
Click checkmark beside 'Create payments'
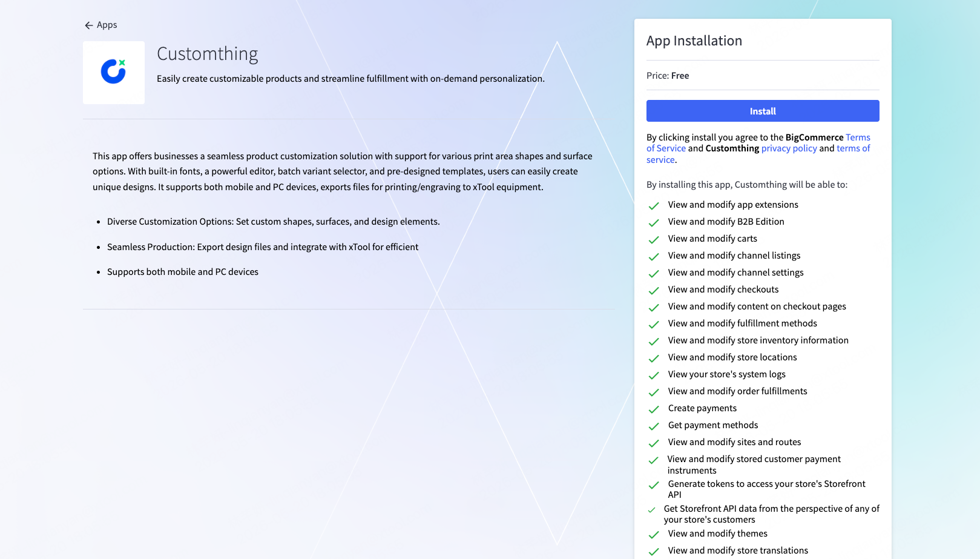654,409
